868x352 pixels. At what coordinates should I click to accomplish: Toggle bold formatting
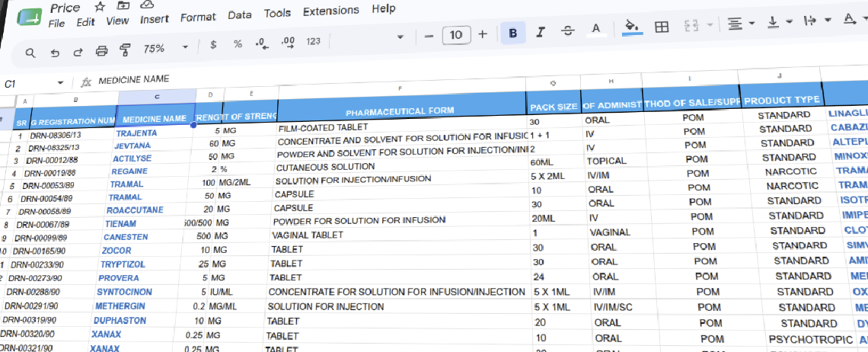[x=513, y=34]
